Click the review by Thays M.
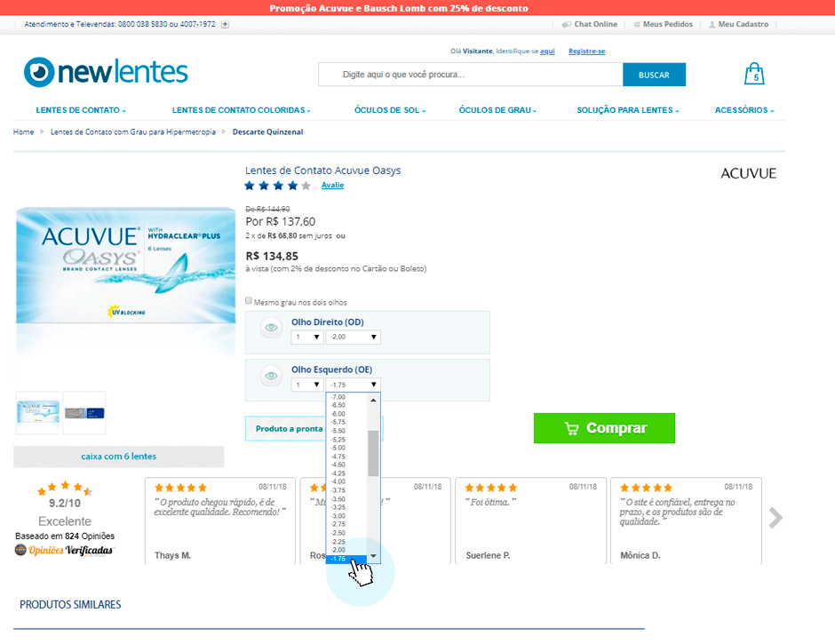 pos(220,521)
